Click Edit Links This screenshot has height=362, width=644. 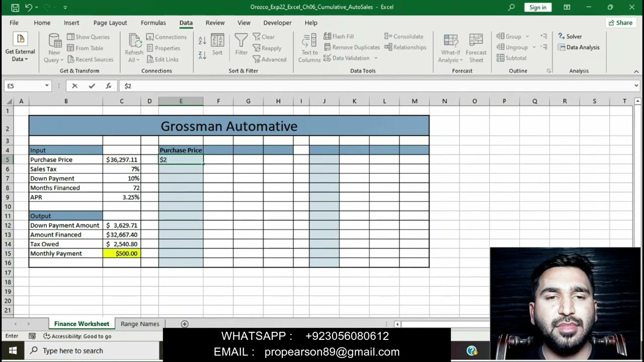[162, 59]
